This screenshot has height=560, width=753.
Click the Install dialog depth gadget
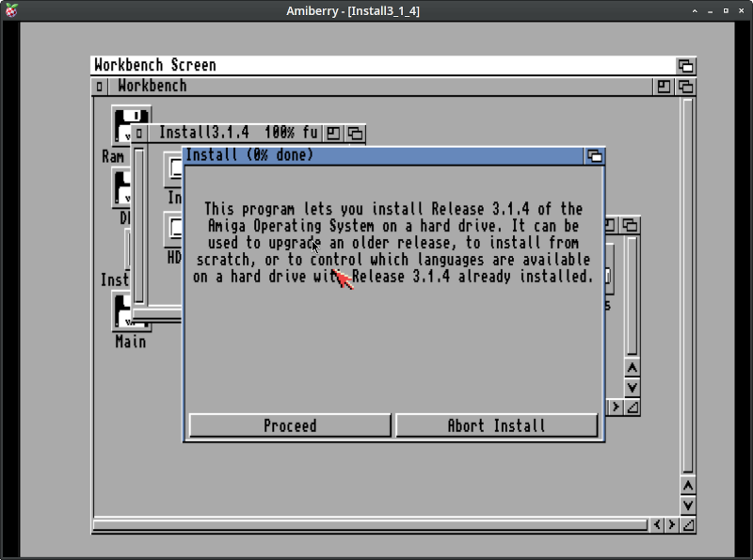(595, 156)
